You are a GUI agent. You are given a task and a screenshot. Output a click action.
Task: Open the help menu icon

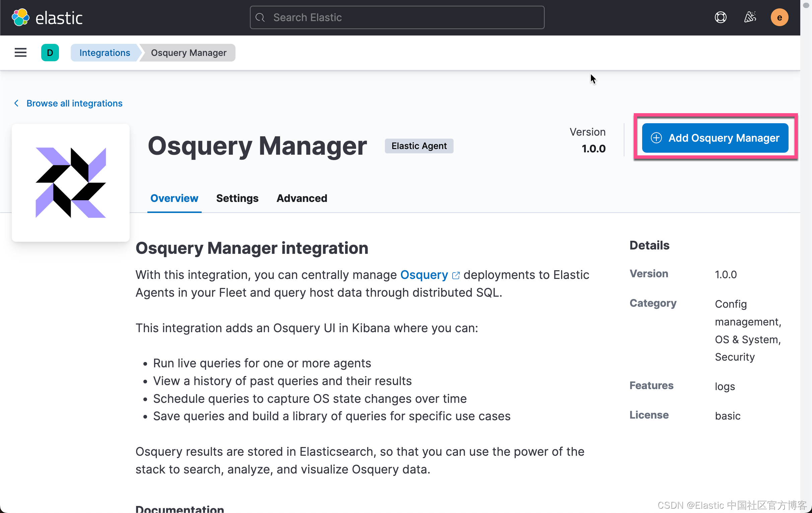(720, 17)
